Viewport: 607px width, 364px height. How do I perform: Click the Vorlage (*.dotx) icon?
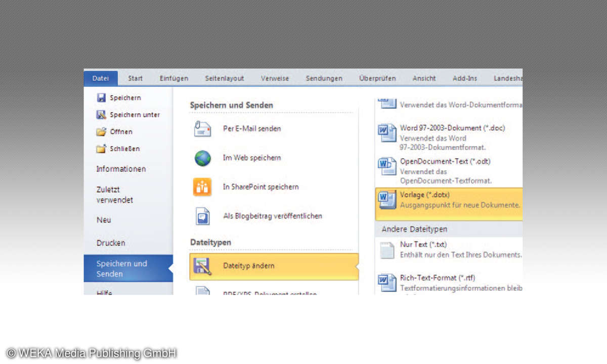pyautogui.click(x=387, y=199)
